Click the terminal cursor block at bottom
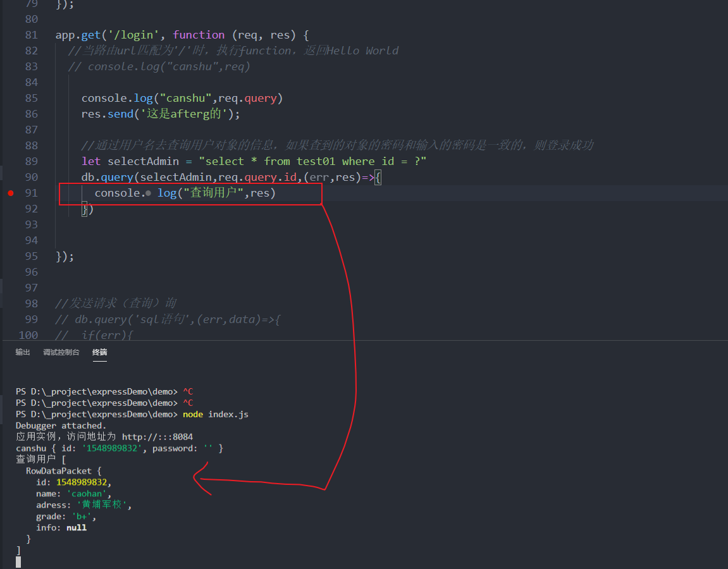 (18, 563)
